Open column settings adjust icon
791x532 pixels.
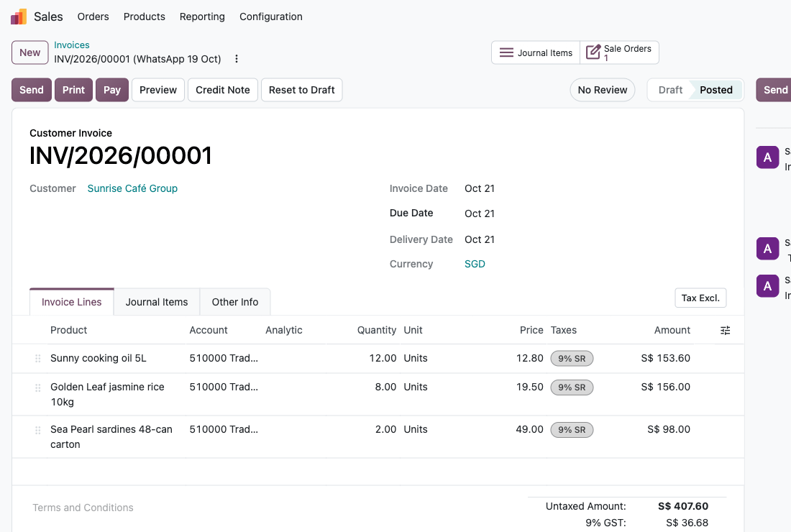pyautogui.click(x=725, y=330)
